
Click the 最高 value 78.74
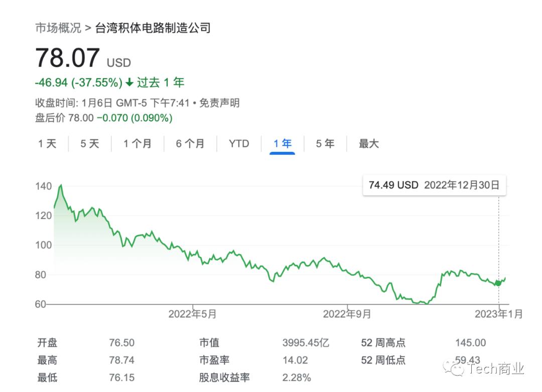121,360
